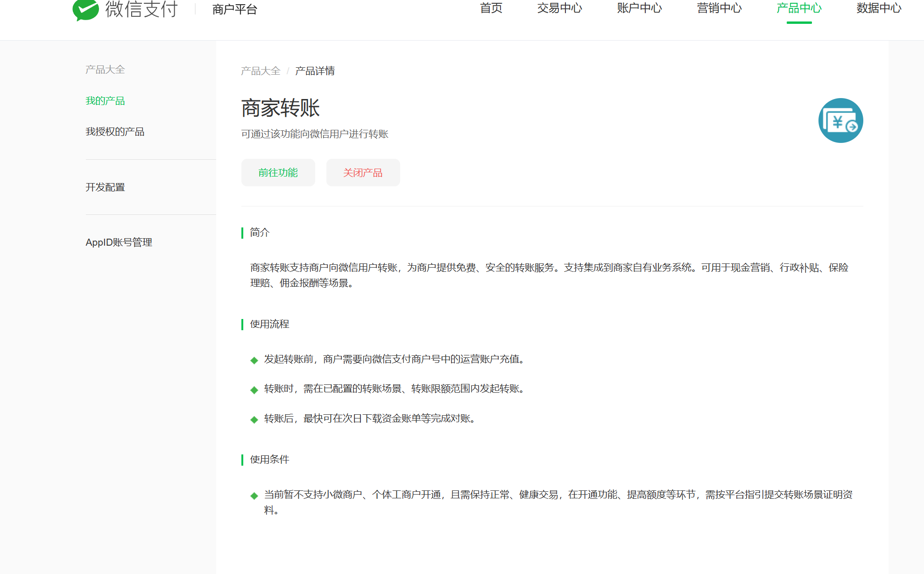
Task: Open 产品大全 in the left sidebar
Action: pos(105,70)
